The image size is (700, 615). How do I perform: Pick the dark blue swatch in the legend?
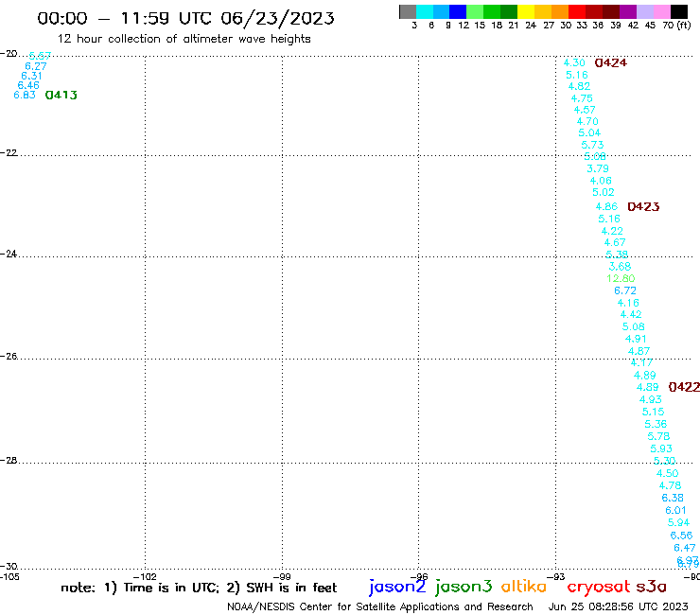[x=458, y=11]
